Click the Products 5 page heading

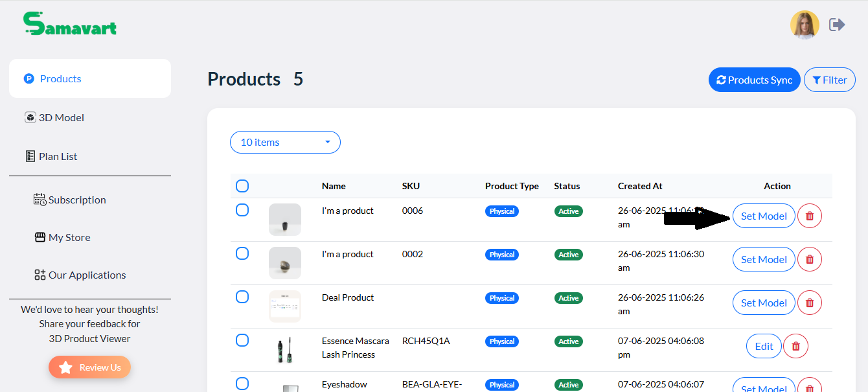[255, 79]
